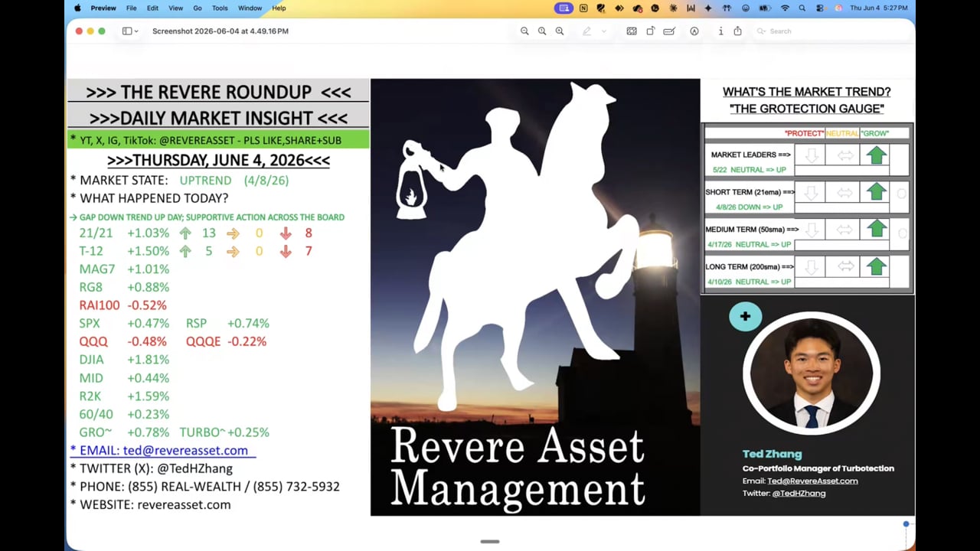The height and width of the screenshot is (551, 980).
Task: Open the Edit menu
Action: pyautogui.click(x=153, y=8)
